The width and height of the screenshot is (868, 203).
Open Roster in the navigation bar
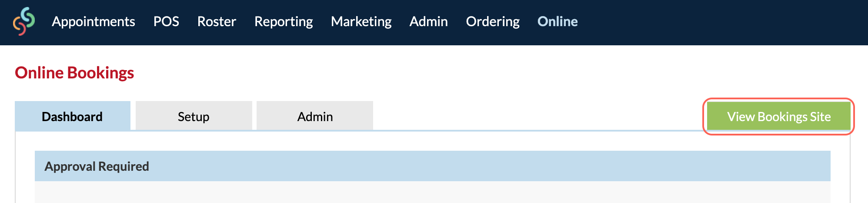pos(217,21)
